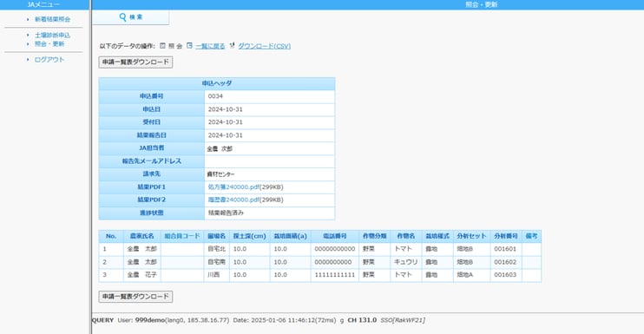This screenshot has width=644, height=334.
Task: Click the 自宅北 field name cell
Action: point(217,249)
